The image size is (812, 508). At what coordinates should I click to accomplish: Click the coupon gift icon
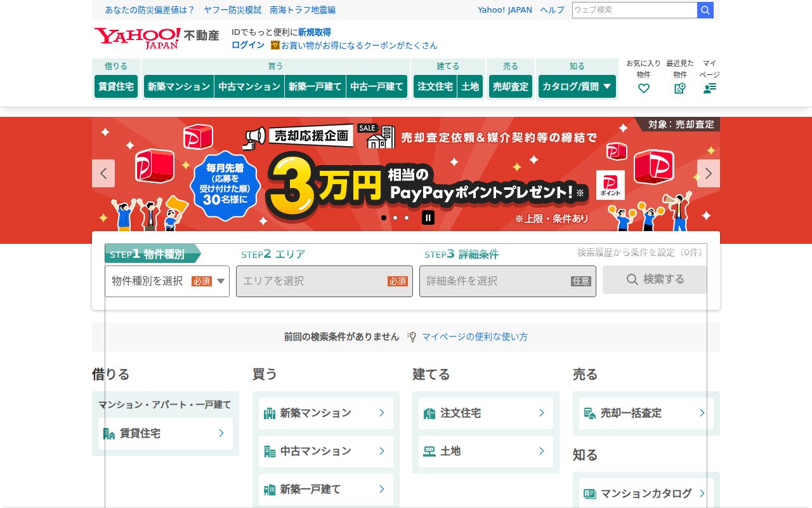[275, 45]
